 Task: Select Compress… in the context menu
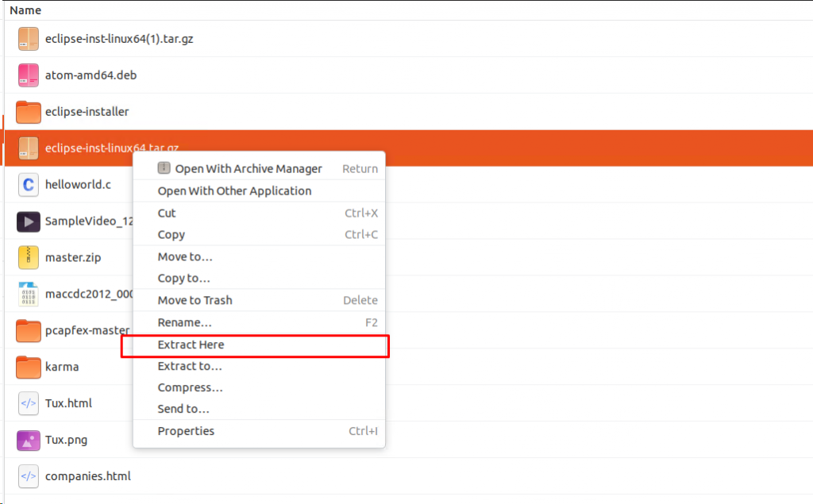tap(259, 387)
